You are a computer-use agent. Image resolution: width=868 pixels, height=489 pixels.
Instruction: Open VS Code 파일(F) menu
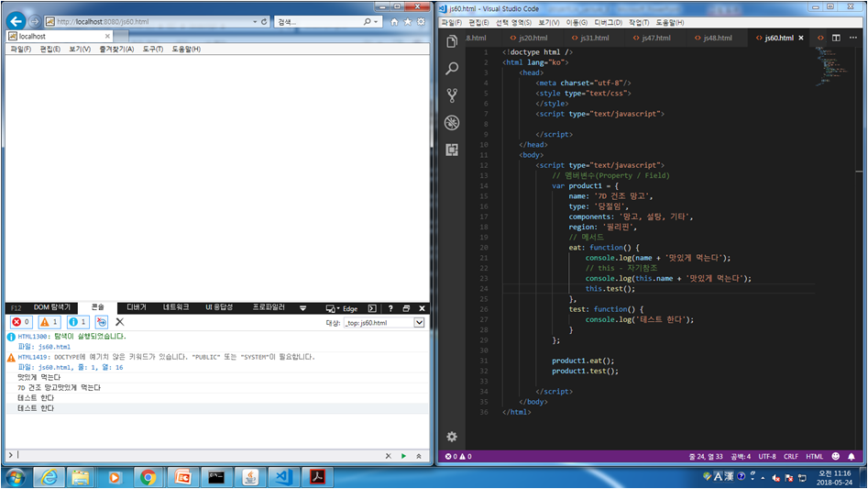point(452,23)
